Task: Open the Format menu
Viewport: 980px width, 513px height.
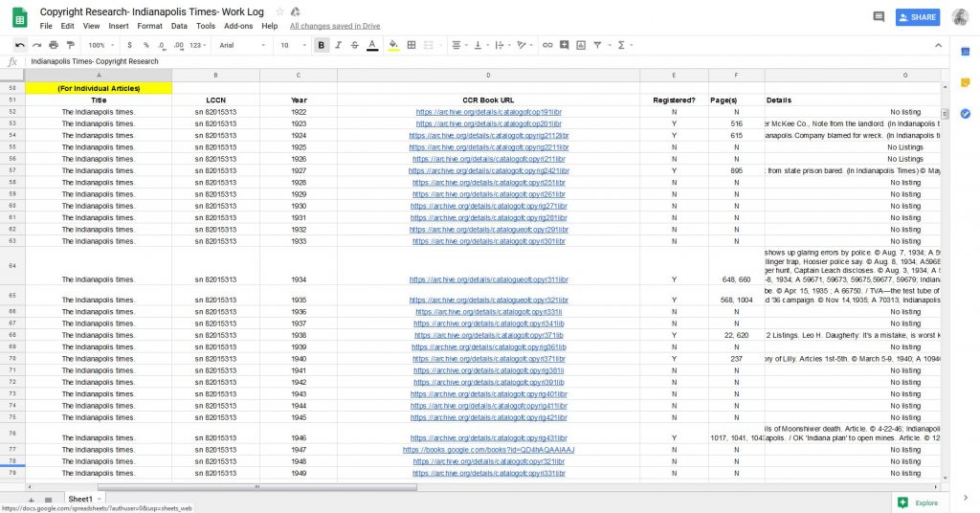Action: pos(150,26)
